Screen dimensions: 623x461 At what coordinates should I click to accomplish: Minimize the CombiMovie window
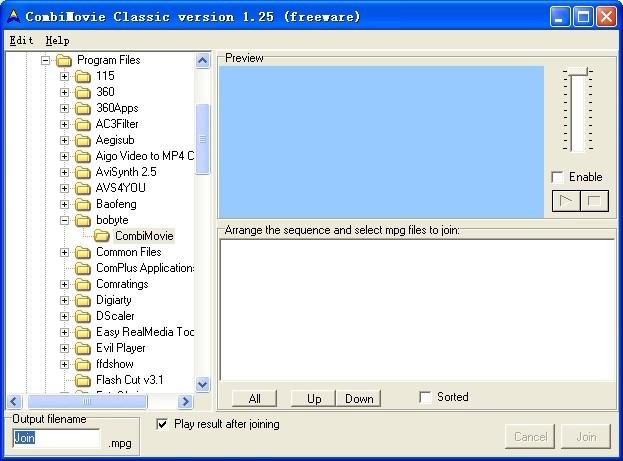point(560,17)
